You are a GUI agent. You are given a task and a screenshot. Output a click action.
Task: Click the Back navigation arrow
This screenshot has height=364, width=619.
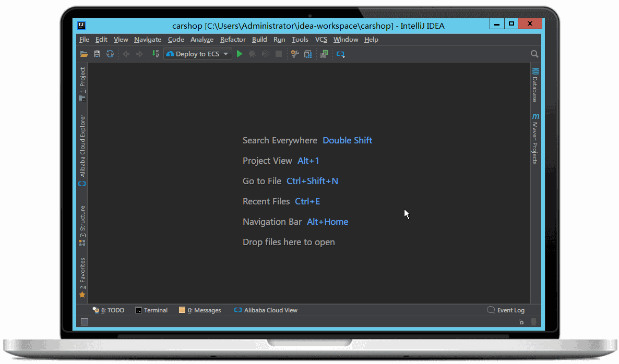click(x=126, y=54)
